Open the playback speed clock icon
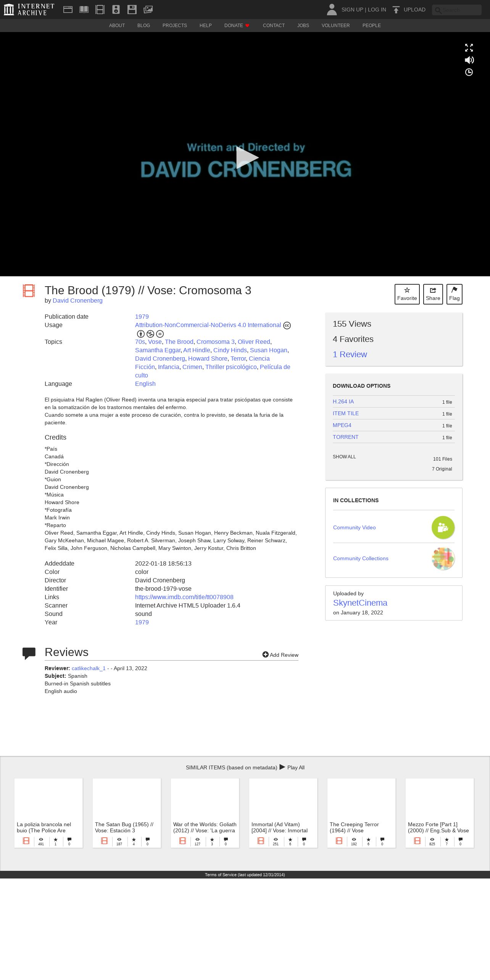 point(469,72)
